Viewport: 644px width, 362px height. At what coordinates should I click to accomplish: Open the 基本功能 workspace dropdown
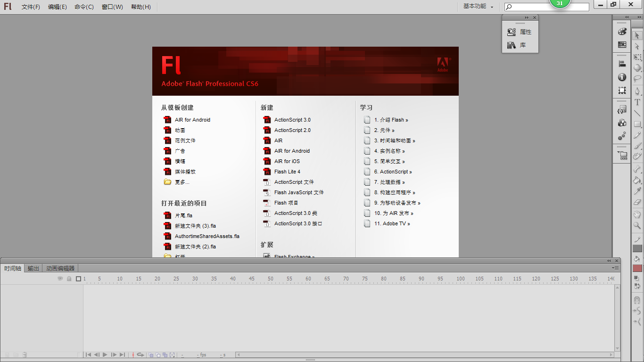click(x=478, y=7)
